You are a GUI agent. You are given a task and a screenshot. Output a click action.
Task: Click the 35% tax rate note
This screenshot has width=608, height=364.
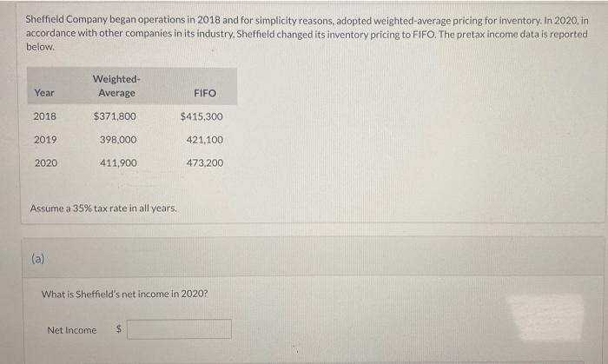click(x=103, y=208)
